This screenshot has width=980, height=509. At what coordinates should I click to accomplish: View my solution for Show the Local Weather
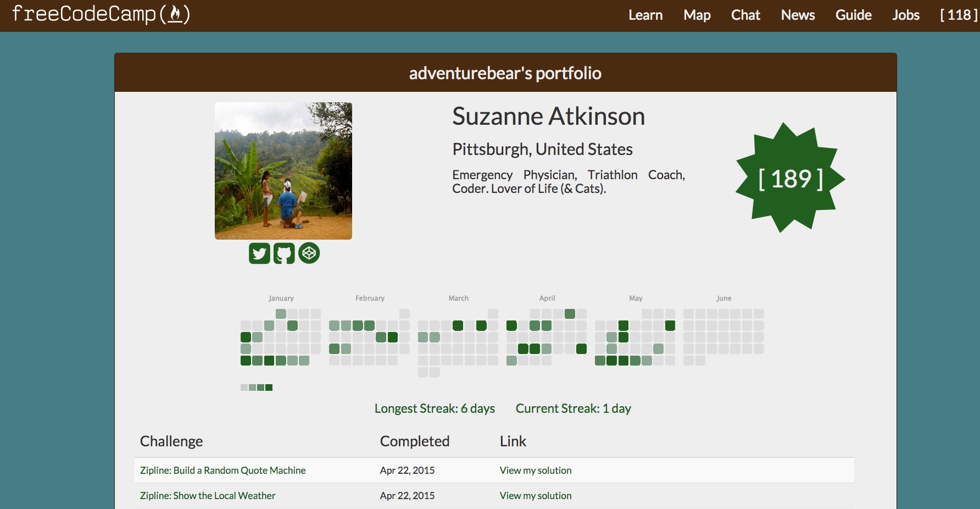coord(536,496)
